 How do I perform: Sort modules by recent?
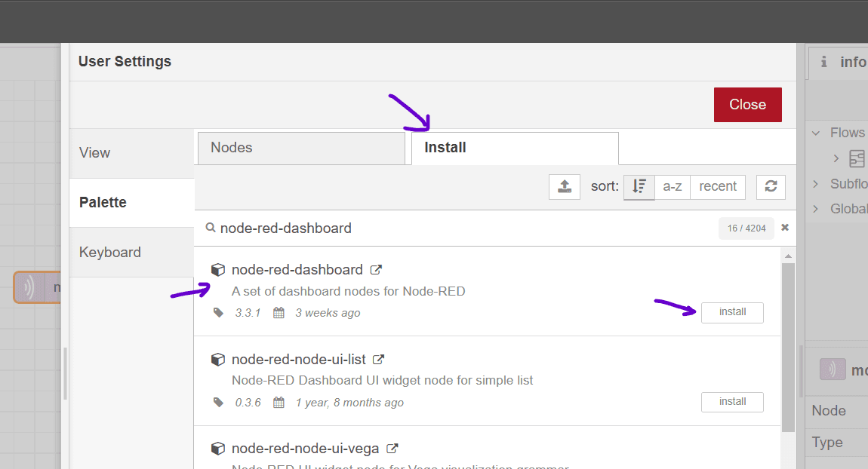(x=717, y=186)
